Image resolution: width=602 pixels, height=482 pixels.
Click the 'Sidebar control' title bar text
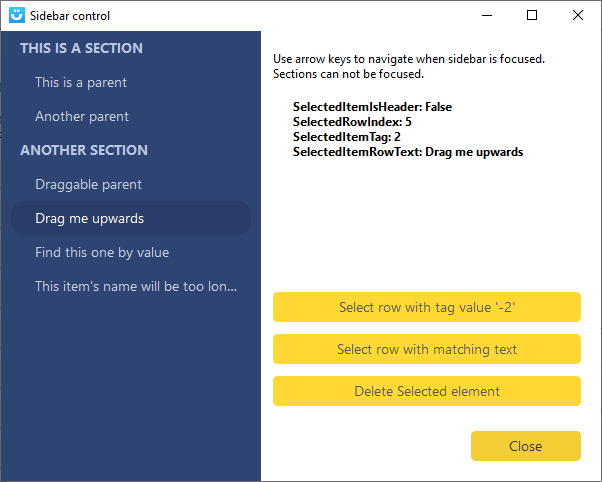tap(70, 16)
